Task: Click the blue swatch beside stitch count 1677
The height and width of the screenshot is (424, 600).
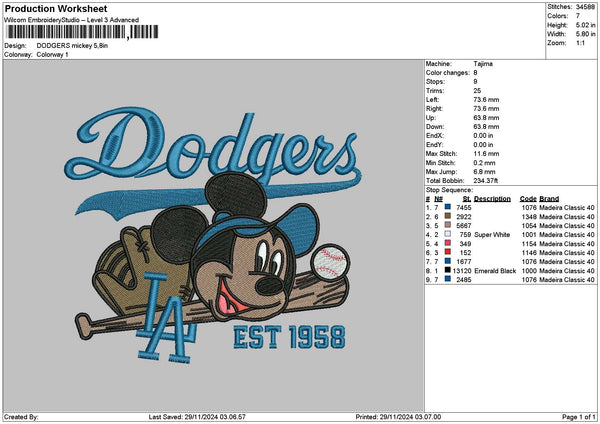Action: pyautogui.click(x=447, y=261)
